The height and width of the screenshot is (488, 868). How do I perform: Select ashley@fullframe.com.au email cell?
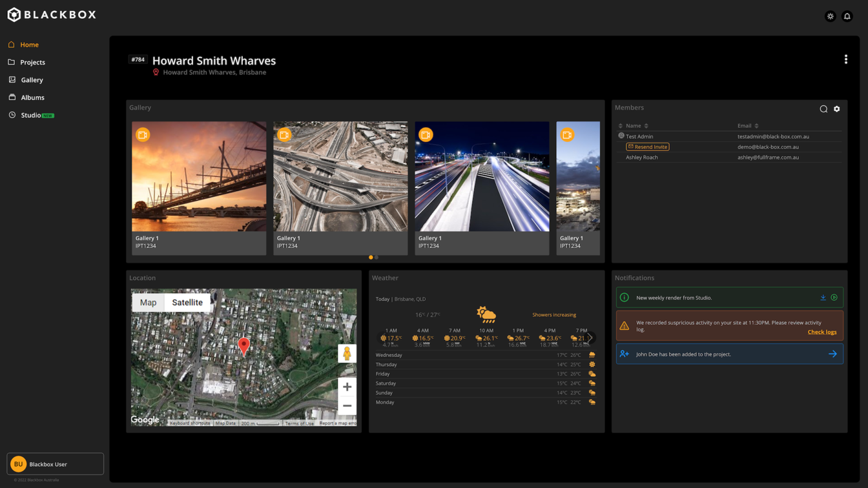tap(768, 157)
